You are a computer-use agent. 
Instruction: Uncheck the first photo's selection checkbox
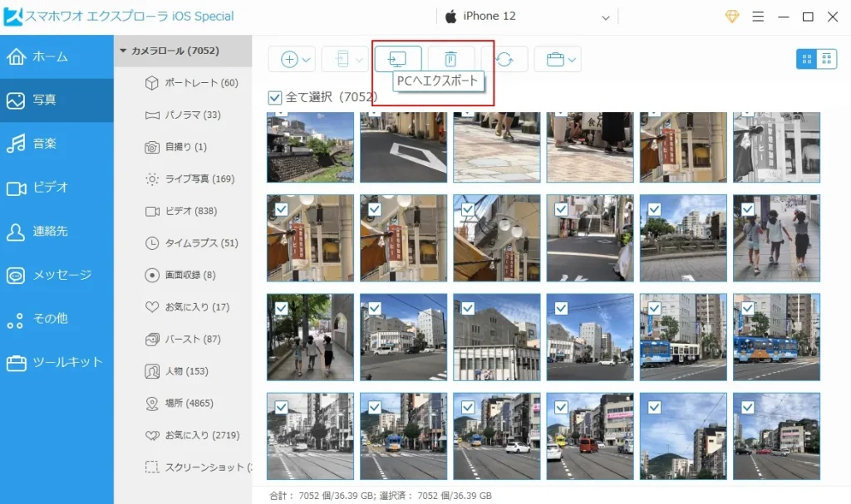tap(281, 120)
